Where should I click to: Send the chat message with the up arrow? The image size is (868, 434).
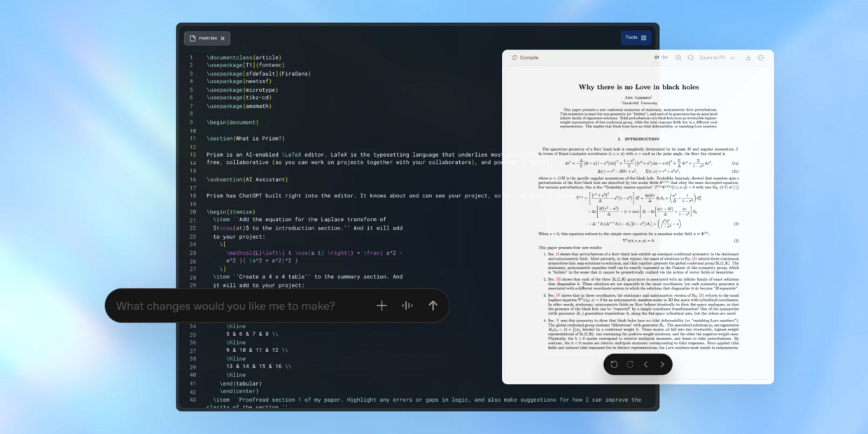pyautogui.click(x=433, y=306)
